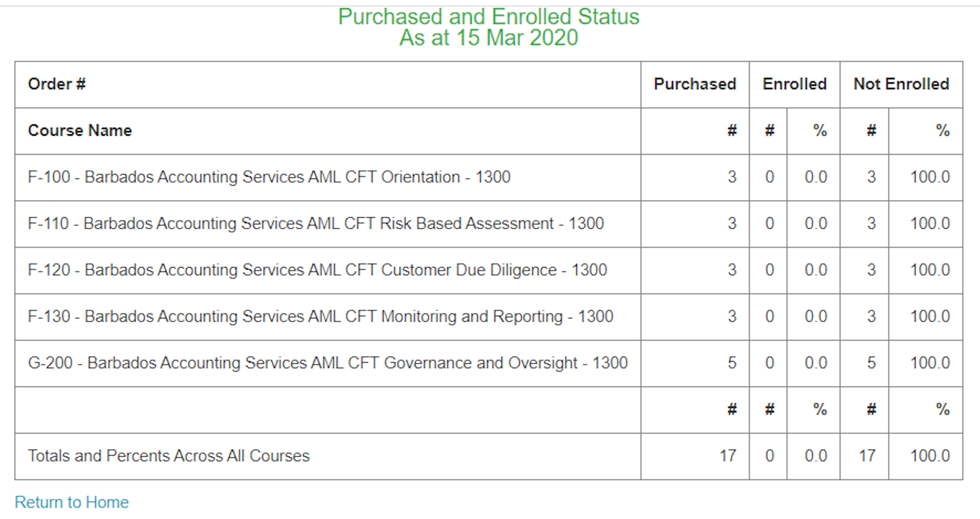This screenshot has height=519, width=980.
Task: Click the As at 15 Mar 2020 date heading
Action: click(488, 38)
